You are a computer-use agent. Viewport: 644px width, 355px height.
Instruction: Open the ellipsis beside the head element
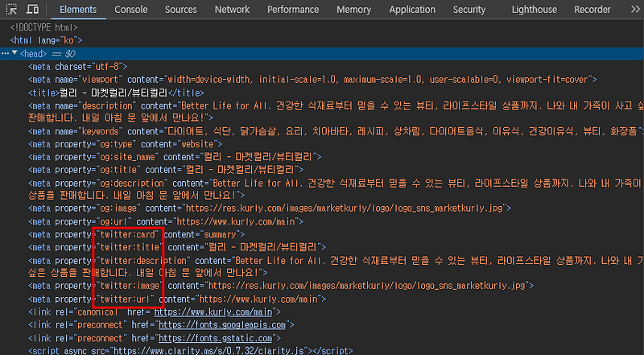(x=5, y=53)
